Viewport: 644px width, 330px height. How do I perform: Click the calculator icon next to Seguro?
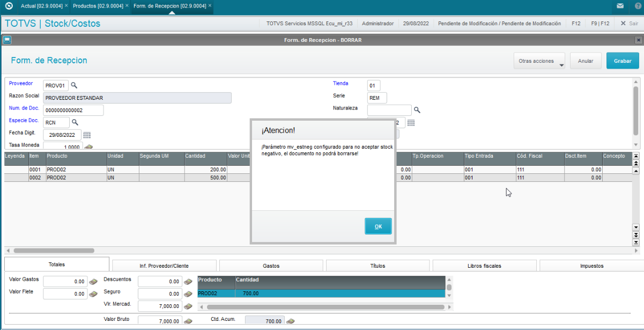(188, 294)
